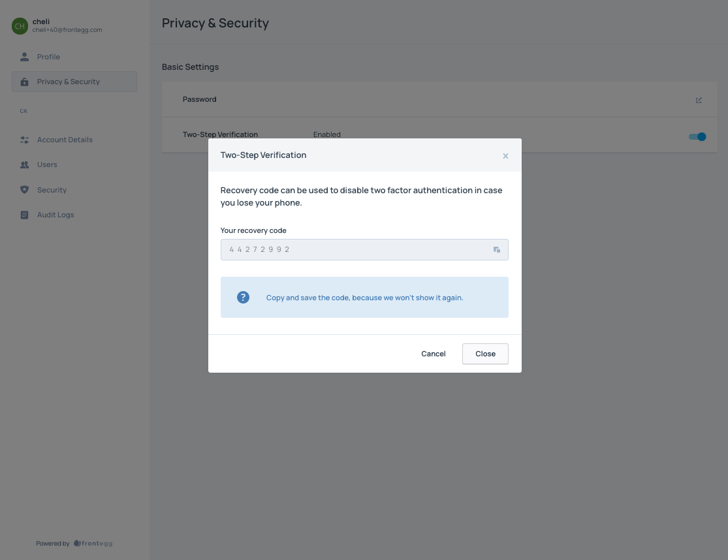Click the cheli user name
728x560 pixels.
pos(41,22)
